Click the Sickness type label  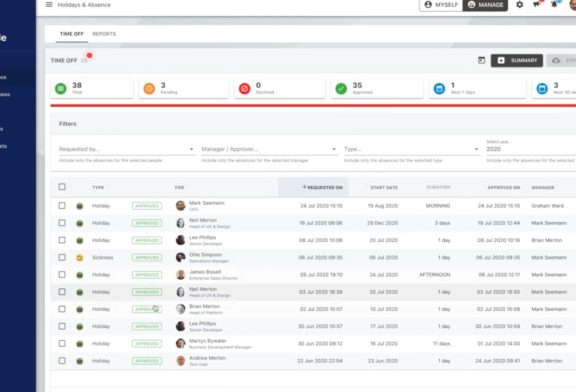[102, 258]
